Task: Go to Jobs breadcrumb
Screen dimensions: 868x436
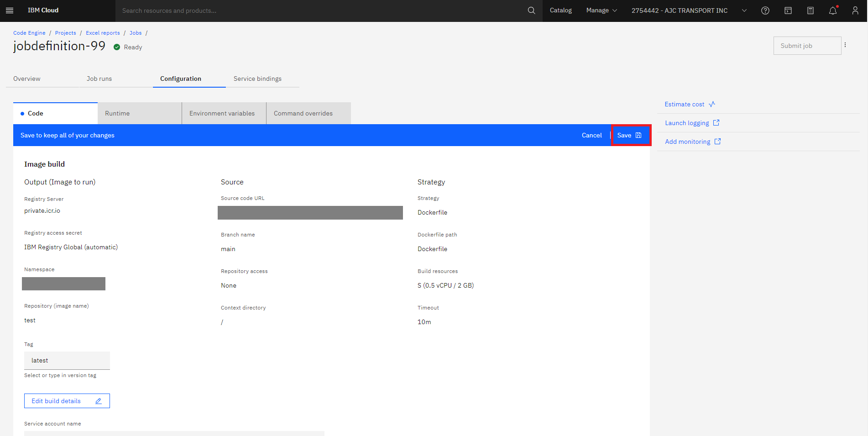Action: tap(136, 33)
